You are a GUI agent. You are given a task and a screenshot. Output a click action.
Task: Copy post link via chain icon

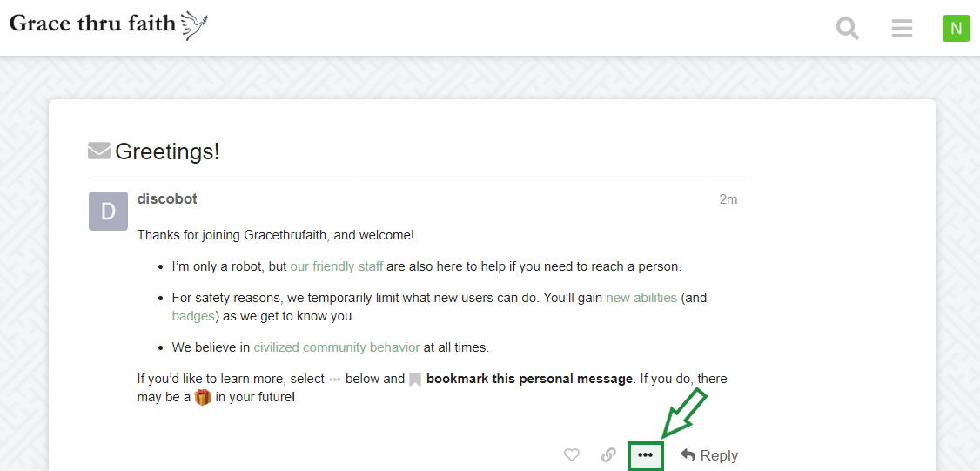608,454
